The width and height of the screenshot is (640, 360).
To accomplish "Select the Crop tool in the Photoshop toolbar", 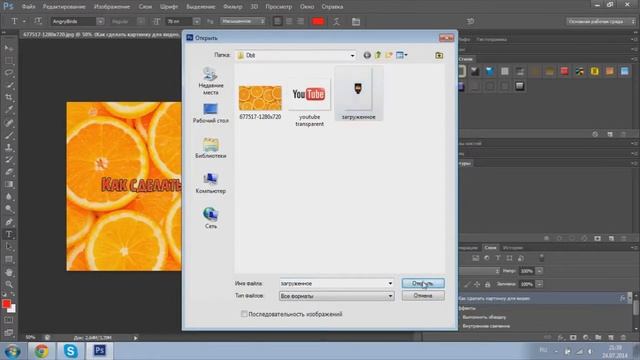I will (9, 98).
